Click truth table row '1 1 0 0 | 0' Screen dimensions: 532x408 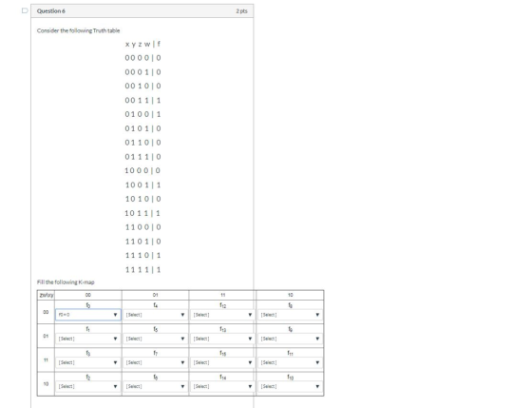(x=142, y=227)
